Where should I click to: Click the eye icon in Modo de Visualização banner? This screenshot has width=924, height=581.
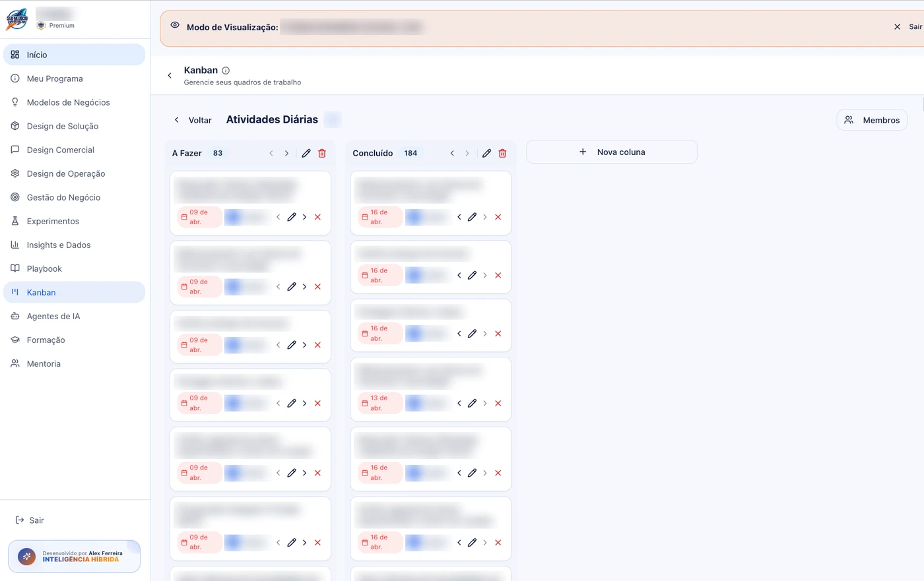click(175, 25)
